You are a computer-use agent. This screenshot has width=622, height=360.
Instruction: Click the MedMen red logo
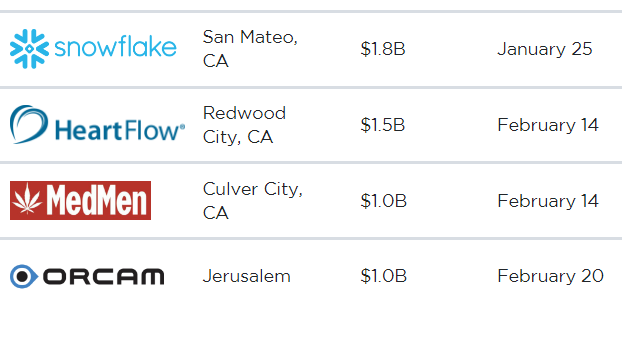point(81,201)
